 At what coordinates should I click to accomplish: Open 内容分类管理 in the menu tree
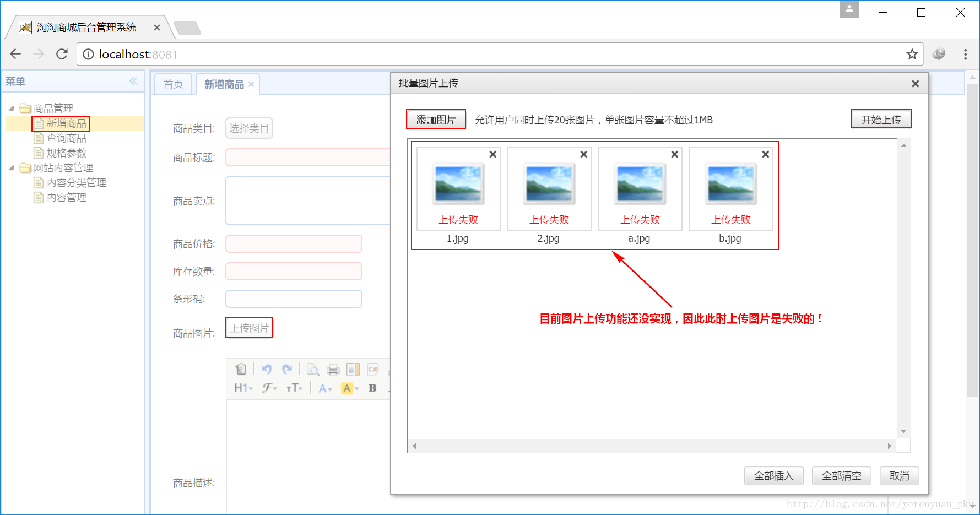click(x=77, y=183)
